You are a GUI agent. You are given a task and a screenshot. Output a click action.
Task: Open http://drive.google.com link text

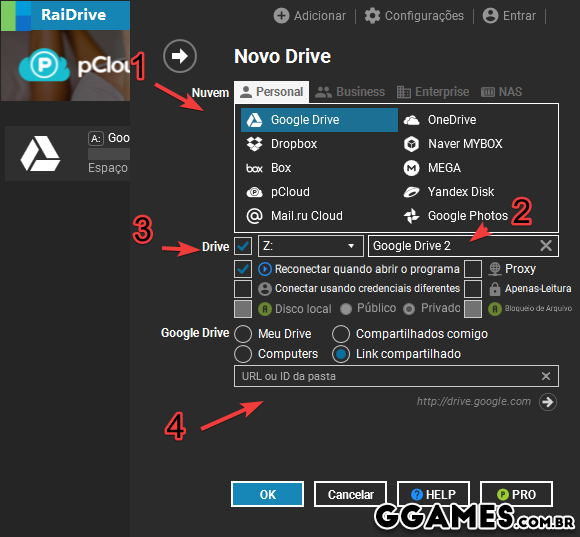pos(474,402)
